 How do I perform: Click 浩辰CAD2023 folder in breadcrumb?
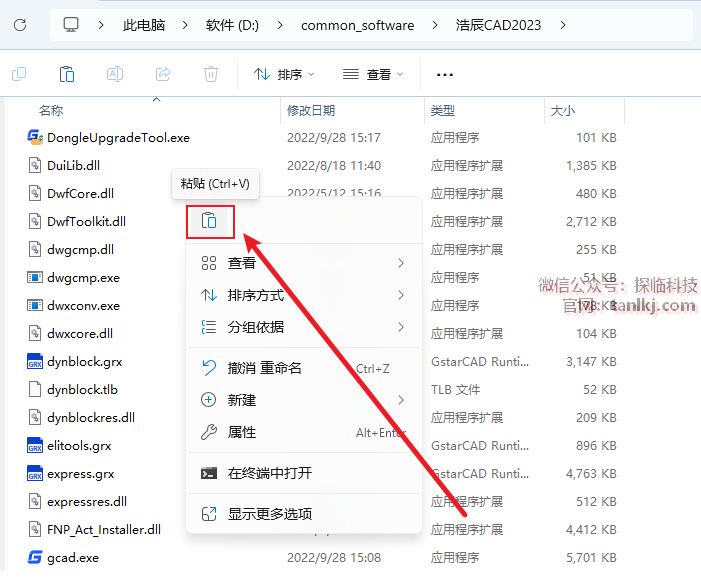click(498, 25)
